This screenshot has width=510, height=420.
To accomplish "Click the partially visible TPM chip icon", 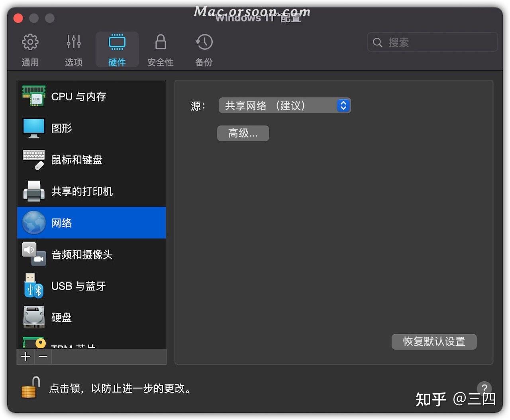I will coord(34,343).
